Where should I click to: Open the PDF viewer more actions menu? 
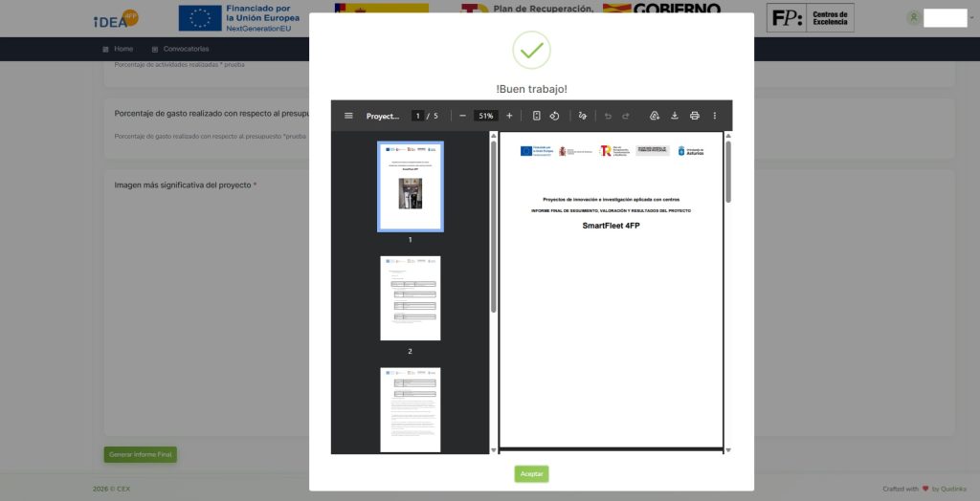click(714, 116)
